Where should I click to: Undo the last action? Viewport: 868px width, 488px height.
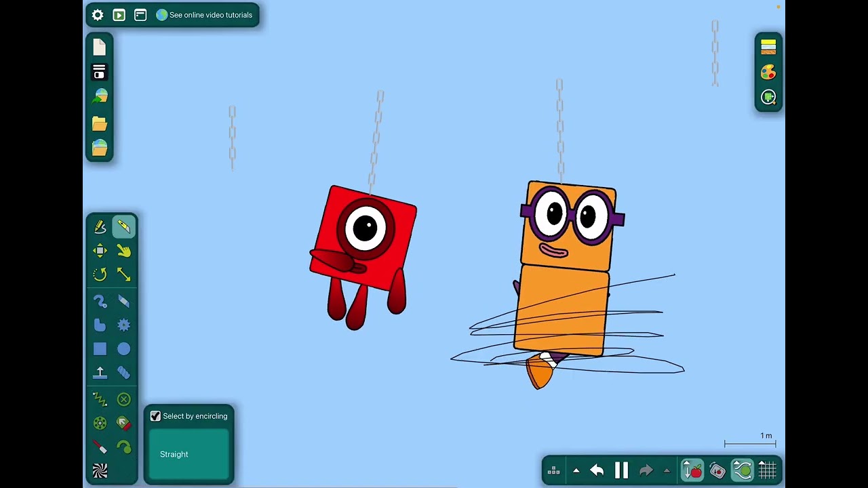click(x=597, y=470)
